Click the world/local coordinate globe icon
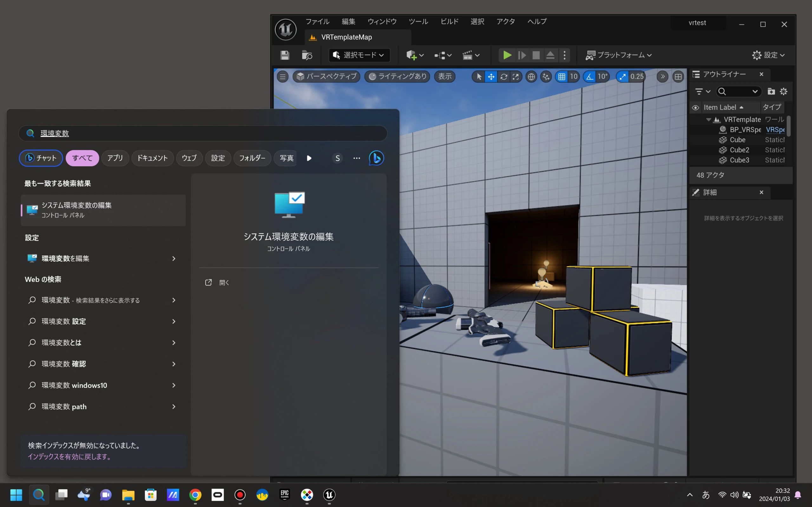 click(531, 77)
